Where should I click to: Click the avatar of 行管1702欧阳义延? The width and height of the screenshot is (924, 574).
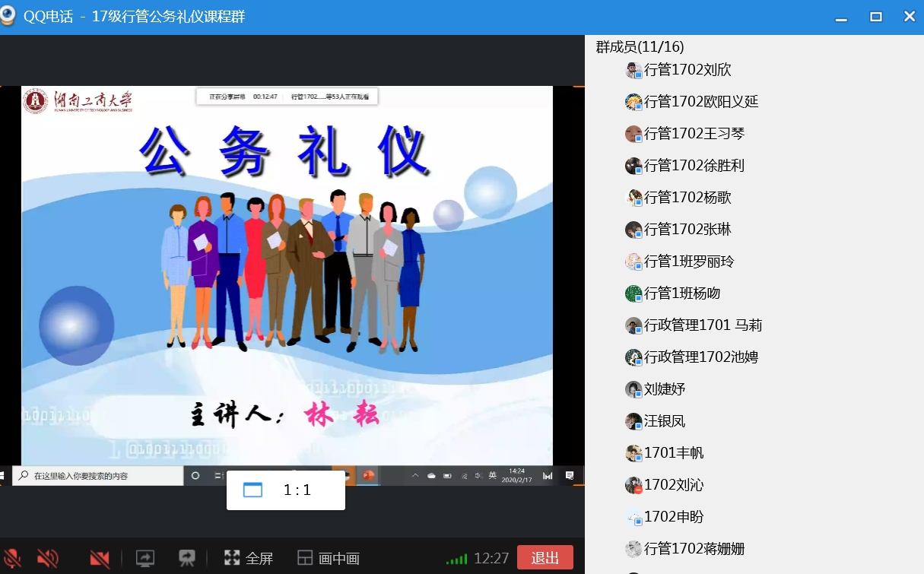pyautogui.click(x=633, y=102)
